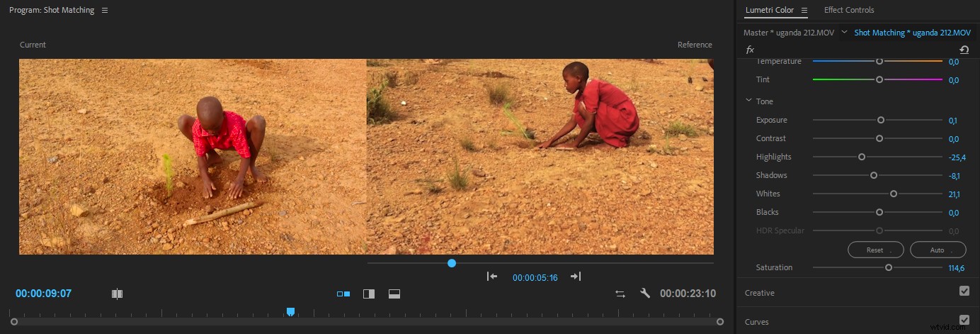Click the Reset tone button
The height and width of the screenshot is (334, 980).
point(875,250)
